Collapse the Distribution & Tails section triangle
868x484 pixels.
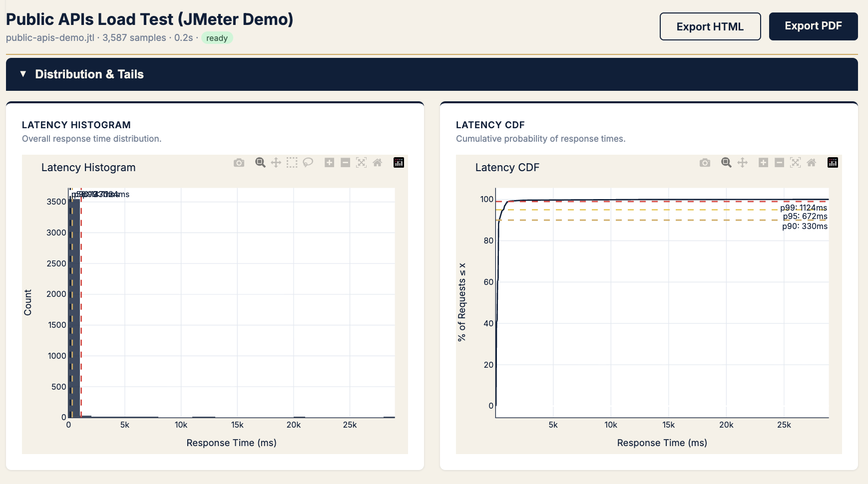(23, 74)
